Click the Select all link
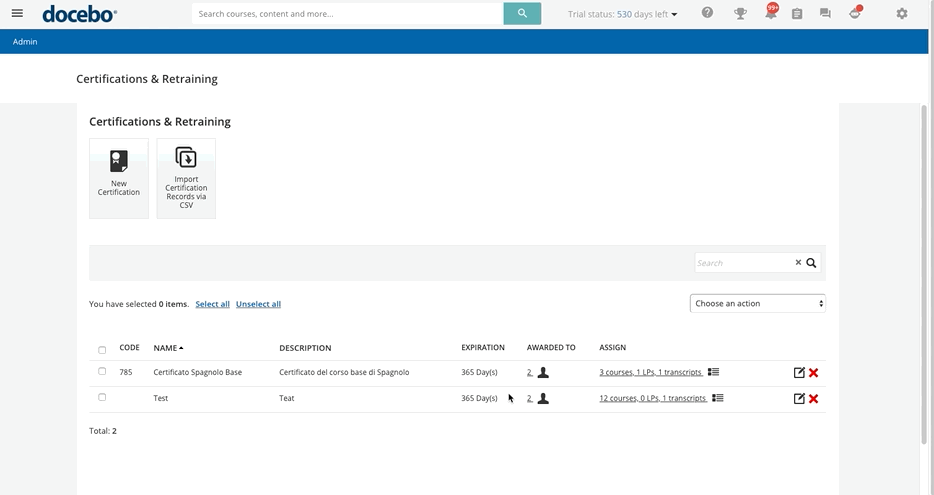Image resolution: width=934 pixels, height=495 pixels. [213, 304]
